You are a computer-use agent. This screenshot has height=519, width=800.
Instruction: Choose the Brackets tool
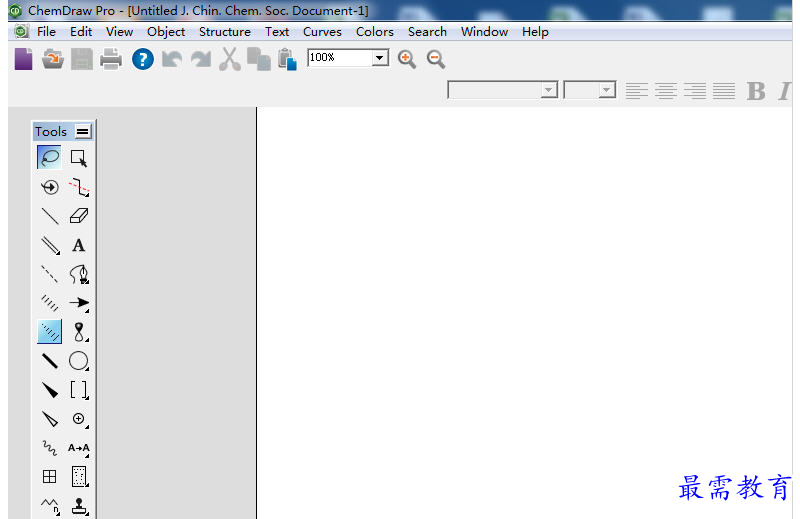pos(79,390)
